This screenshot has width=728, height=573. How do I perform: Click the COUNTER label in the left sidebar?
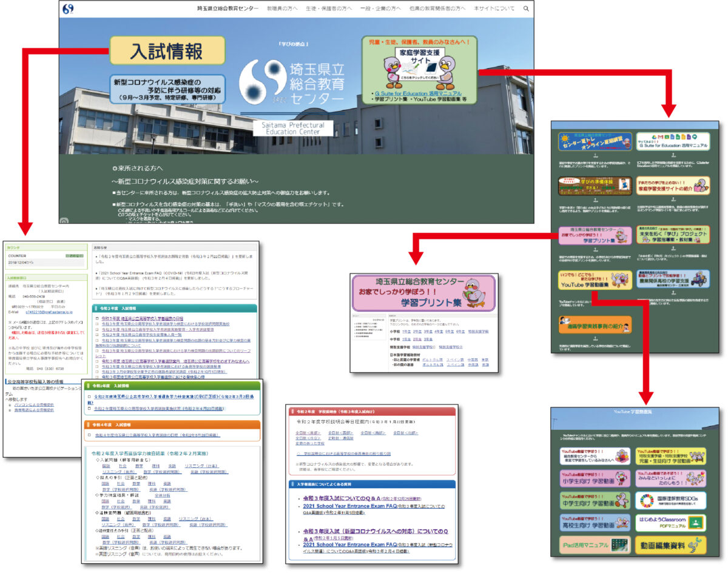point(17,256)
